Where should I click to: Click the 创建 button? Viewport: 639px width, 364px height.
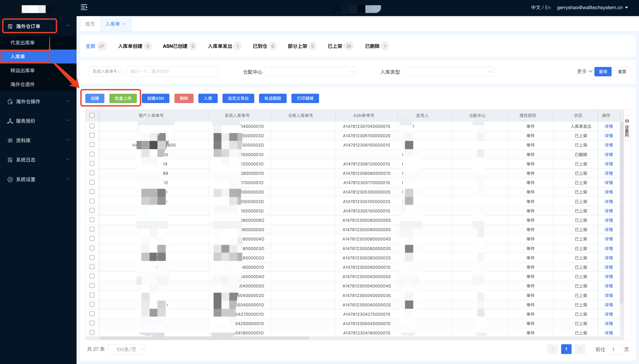95,98
